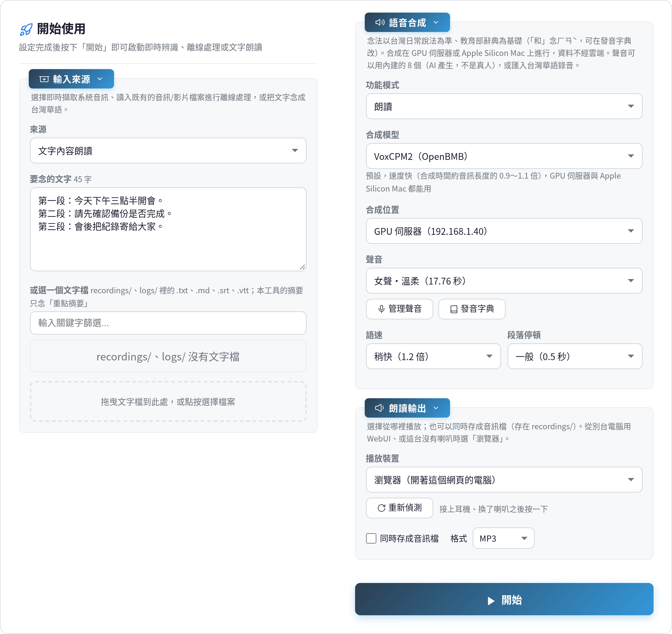Click the 45 字 character count
672x634 pixels.
pos(82,179)
